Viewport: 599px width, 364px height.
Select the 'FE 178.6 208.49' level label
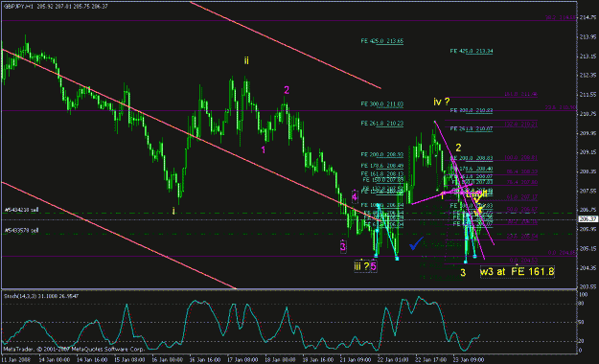point(382,166)
